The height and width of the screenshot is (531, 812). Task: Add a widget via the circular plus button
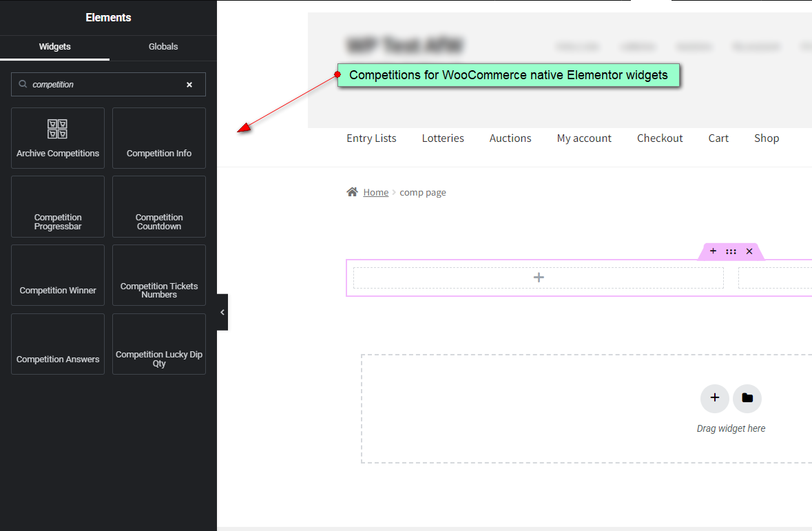point(714,398)
